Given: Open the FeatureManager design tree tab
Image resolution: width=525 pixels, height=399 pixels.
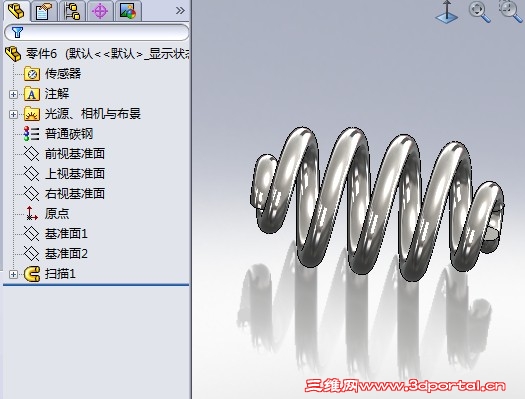Looking at the screenshot, I should coord(16,11).
